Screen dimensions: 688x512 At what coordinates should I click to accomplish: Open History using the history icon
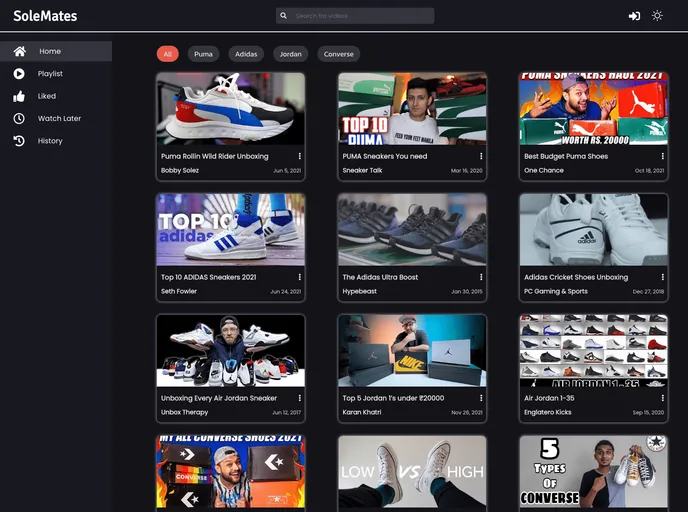(x=19, y=141)
